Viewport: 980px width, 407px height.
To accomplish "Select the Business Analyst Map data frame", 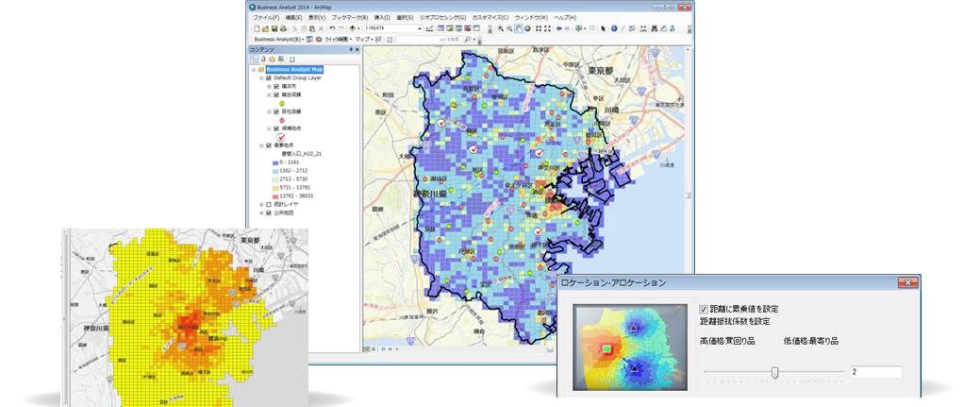I will (294, 70).
